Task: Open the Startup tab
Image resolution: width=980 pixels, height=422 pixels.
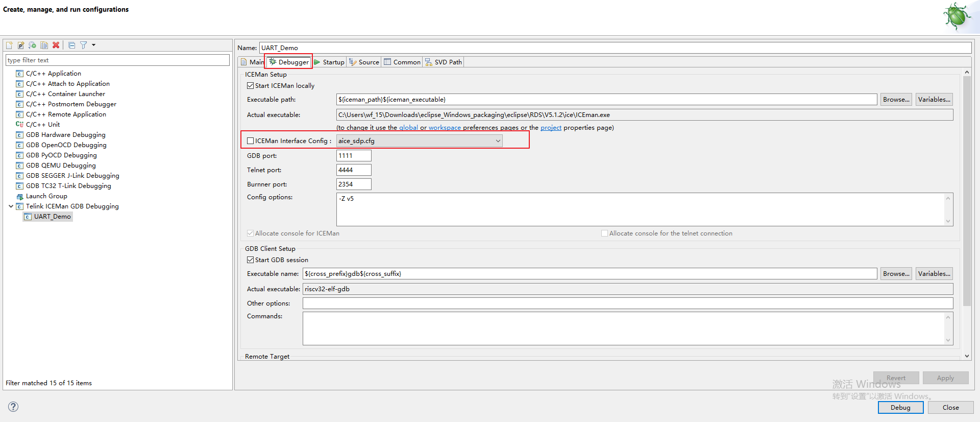Action: pos(329,62)
